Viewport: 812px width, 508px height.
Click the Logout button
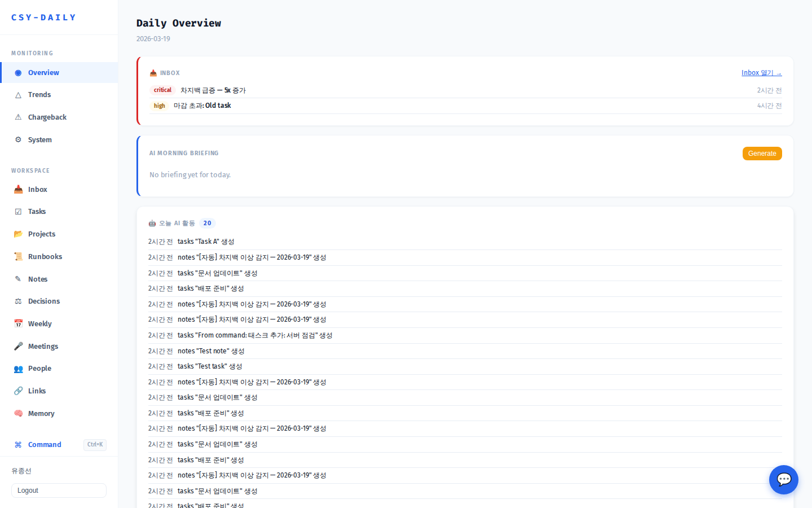[59, 491]
